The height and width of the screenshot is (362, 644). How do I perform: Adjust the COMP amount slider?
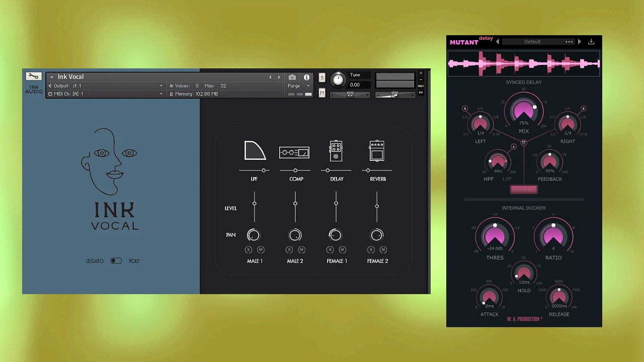tap(295, 170)
